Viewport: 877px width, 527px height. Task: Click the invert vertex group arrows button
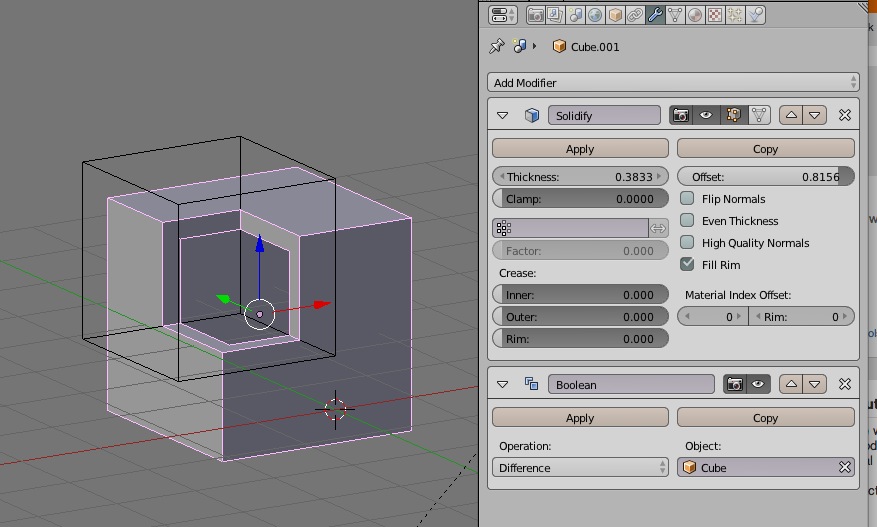(x=658, y=228)
